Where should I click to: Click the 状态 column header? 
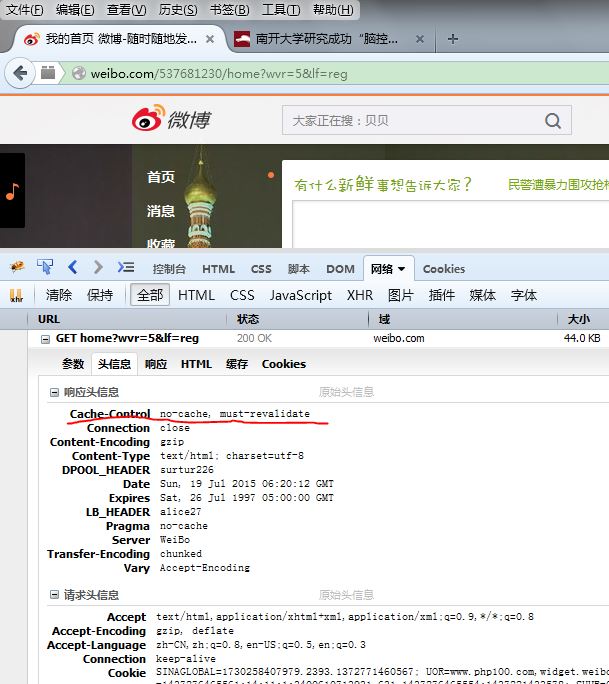pyautogui.click(x=298, y=319)
